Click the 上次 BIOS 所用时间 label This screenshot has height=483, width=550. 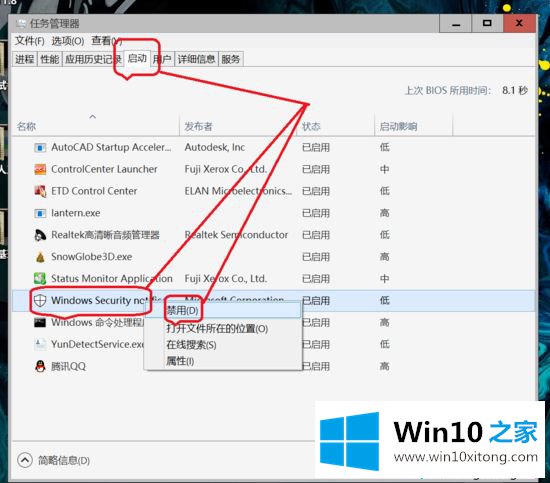tap(448, 90)
